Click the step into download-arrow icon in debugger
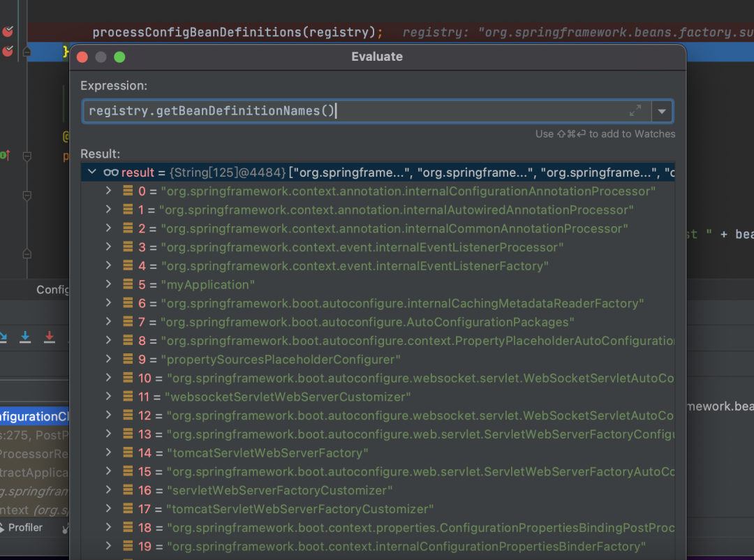This screenshot has height=560, width=754. pos(25,337)
